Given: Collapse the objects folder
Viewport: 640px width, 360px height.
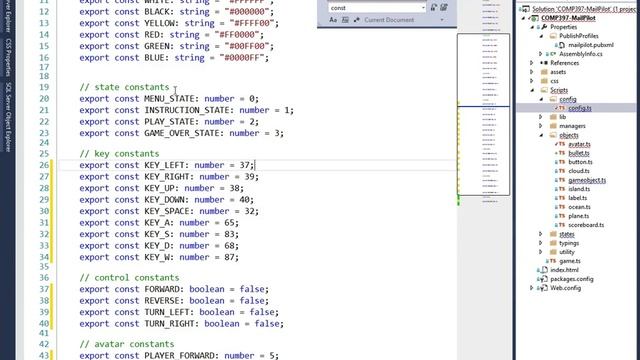Looking at the screenshot, I should (x=542, y=135).
